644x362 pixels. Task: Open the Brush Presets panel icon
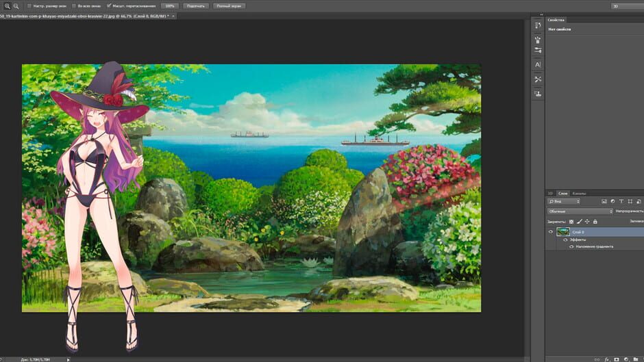point(538,40)
